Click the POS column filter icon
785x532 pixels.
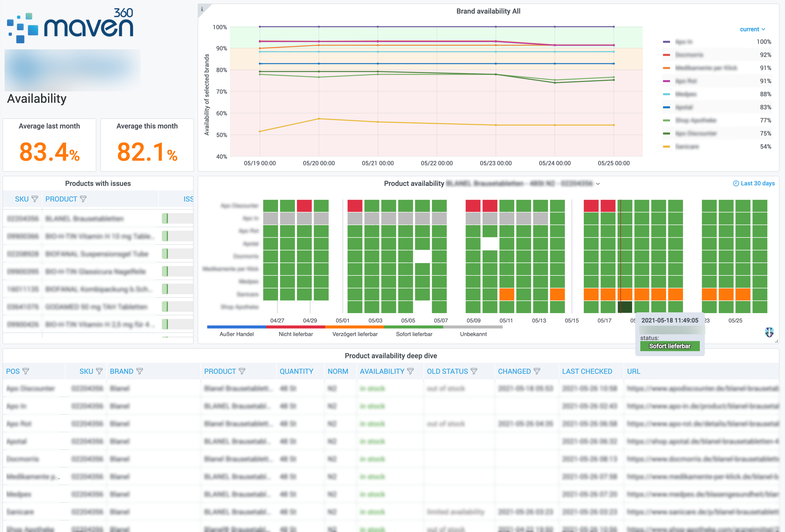pos(26,371)
